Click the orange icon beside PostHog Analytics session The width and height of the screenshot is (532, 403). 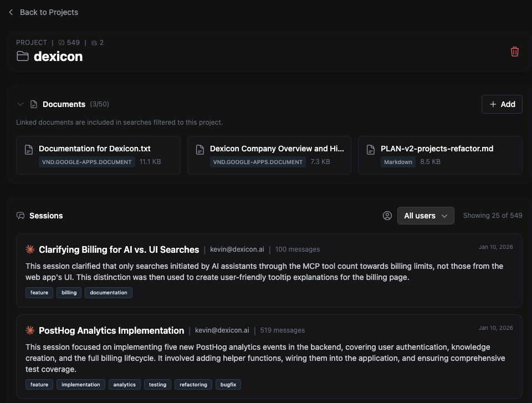tap(30, 330)
